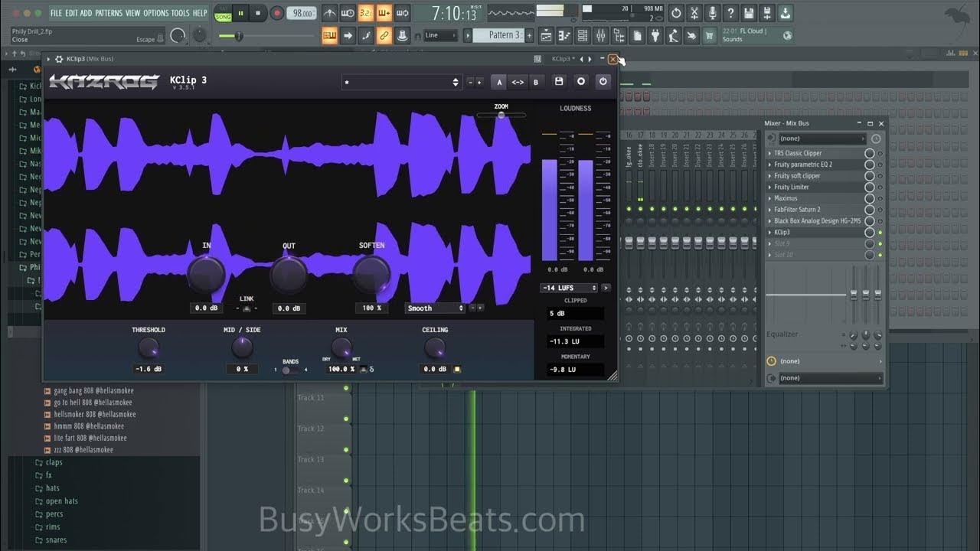
Task: Open the KClip 3 preset dropdown
Action: pyautogui.click(x=401, y=82)
